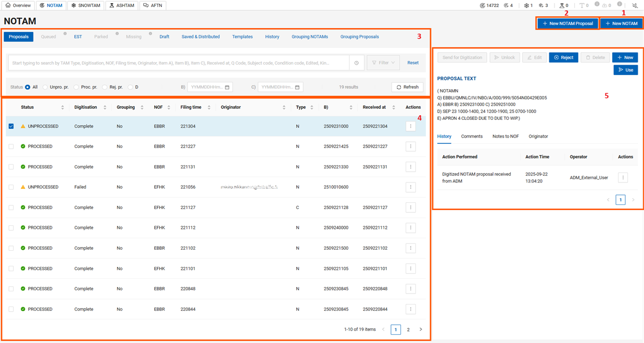Open the Templates tab

(x=243, y=37)
